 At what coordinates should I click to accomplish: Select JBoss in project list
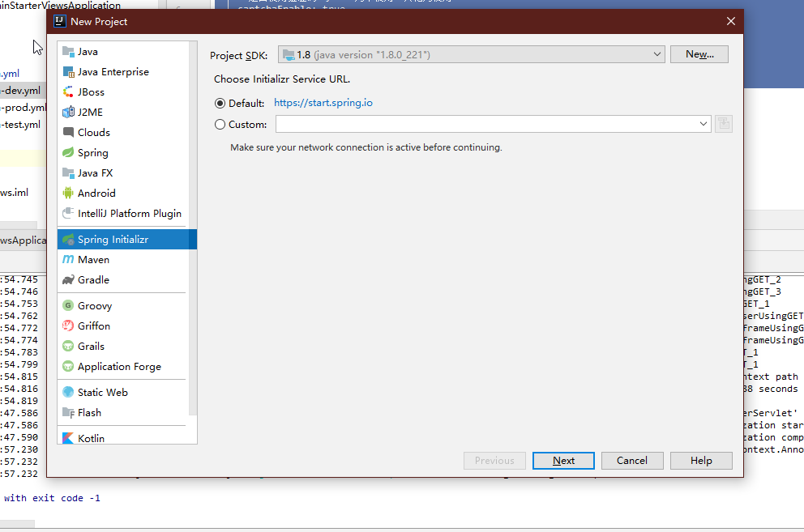click(123, 92)
